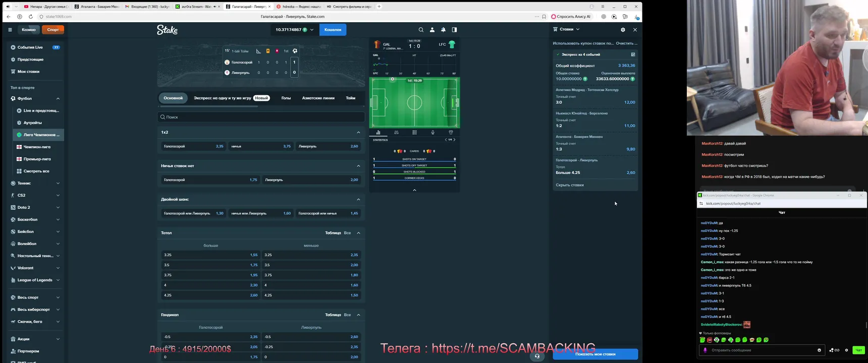Open the Stake search icon

pyautogui.click(x=421, y=30)
